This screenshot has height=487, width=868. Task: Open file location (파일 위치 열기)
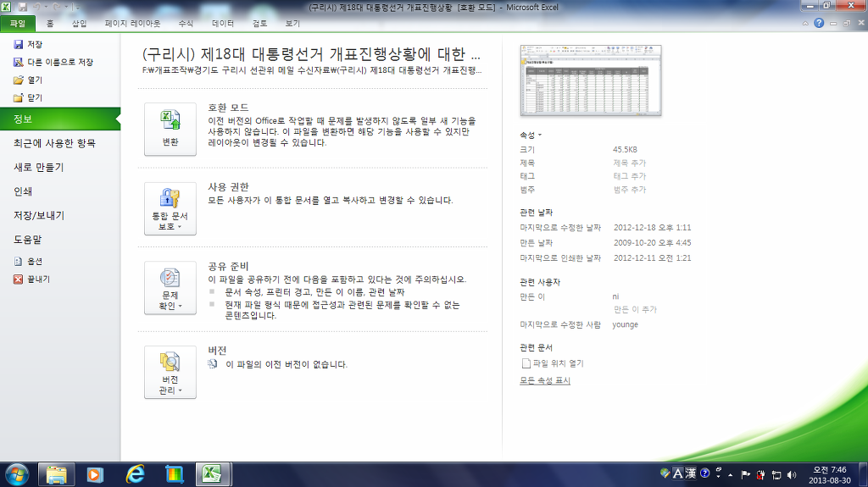click(553, 363)
